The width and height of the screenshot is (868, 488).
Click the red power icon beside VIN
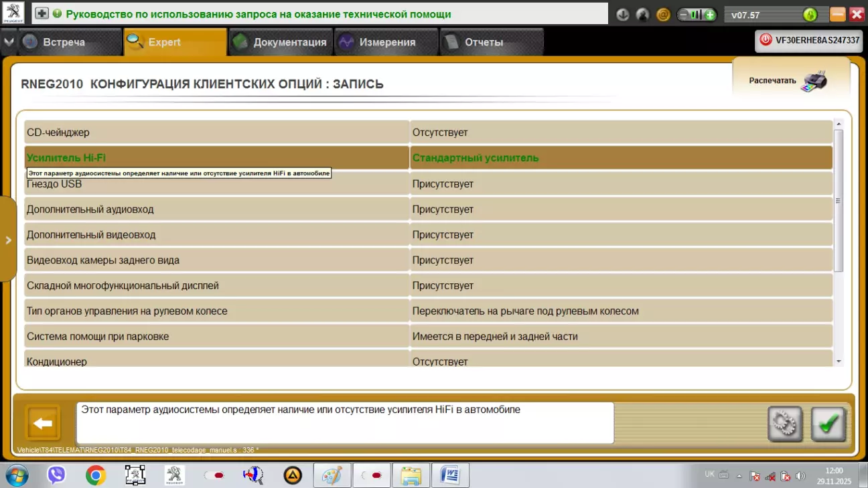pyautogui.click(x=766, y=40)
